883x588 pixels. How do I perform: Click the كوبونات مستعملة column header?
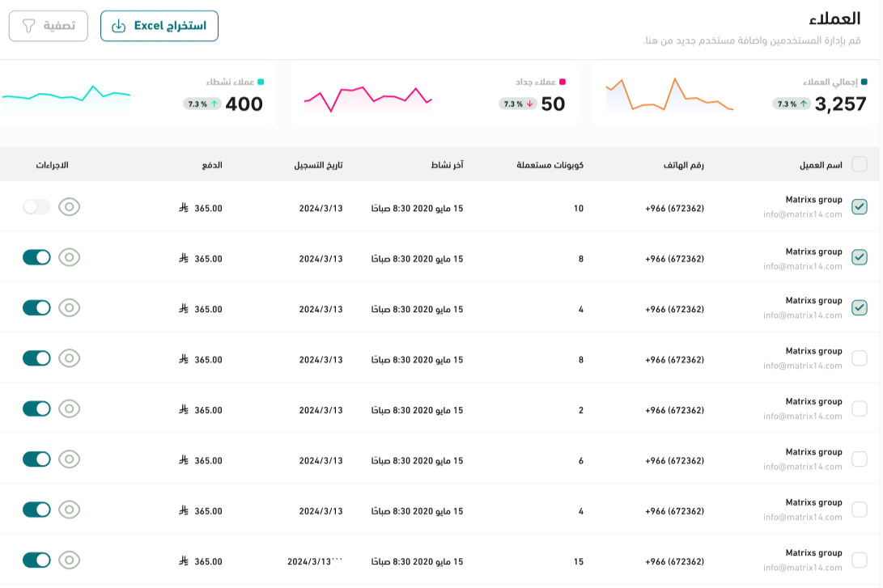[x=550, y=165]
